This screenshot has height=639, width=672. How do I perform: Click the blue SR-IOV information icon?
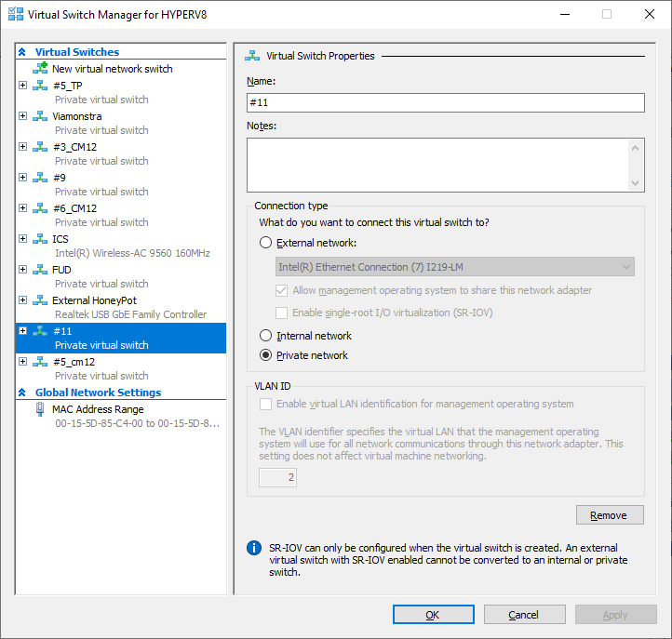click(x=254, y=548)
